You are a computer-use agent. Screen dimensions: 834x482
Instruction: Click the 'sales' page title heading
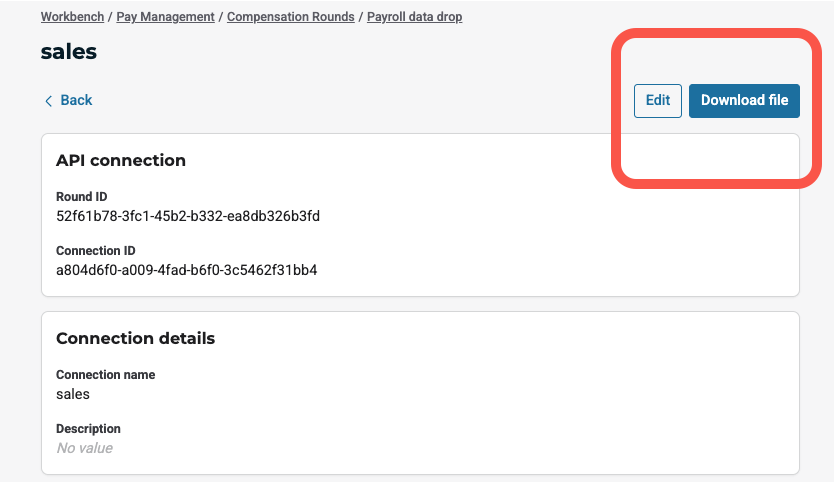pos(69,52)
